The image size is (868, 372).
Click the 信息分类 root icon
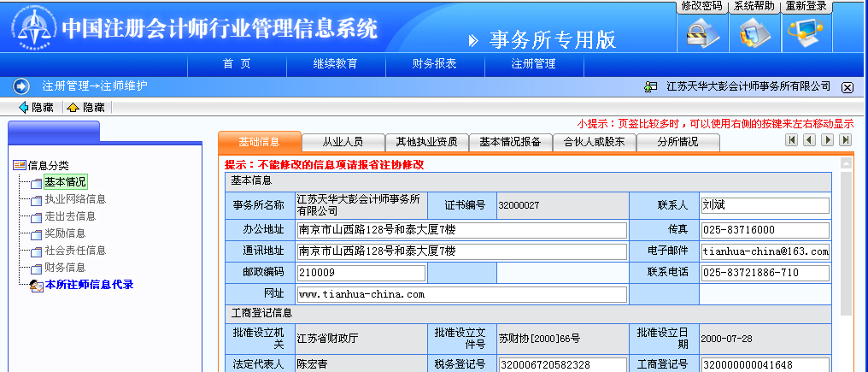pyautogui.click(x=20, y=165)
